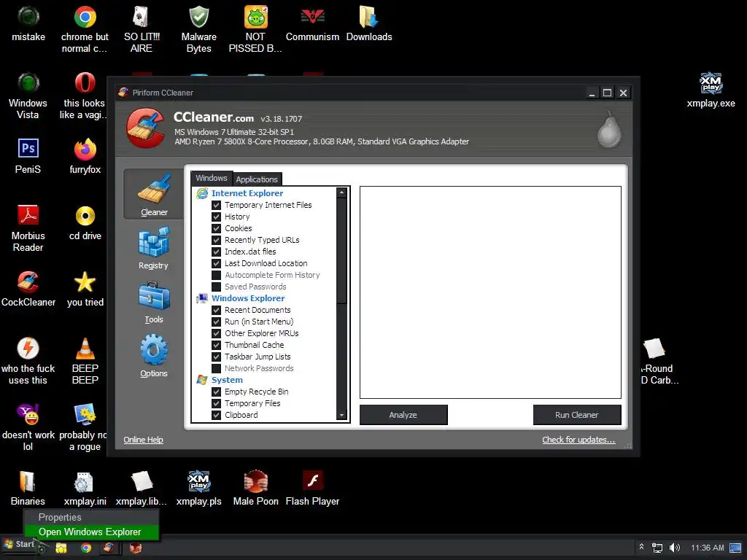Viewport: 747px width, 560px height.
Task: Open the Tools section in CCleaner
Action: click(x=153, y=303)
